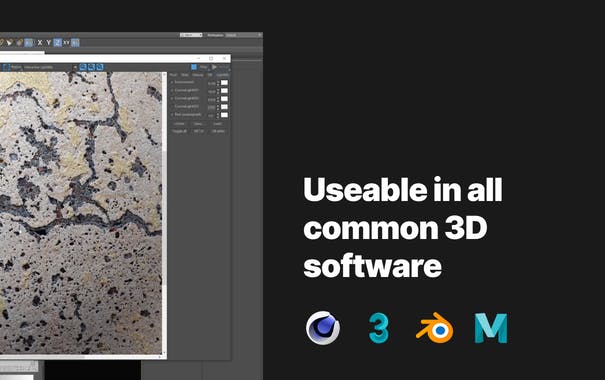Restrict to Y axis constraint

point(49,42)
